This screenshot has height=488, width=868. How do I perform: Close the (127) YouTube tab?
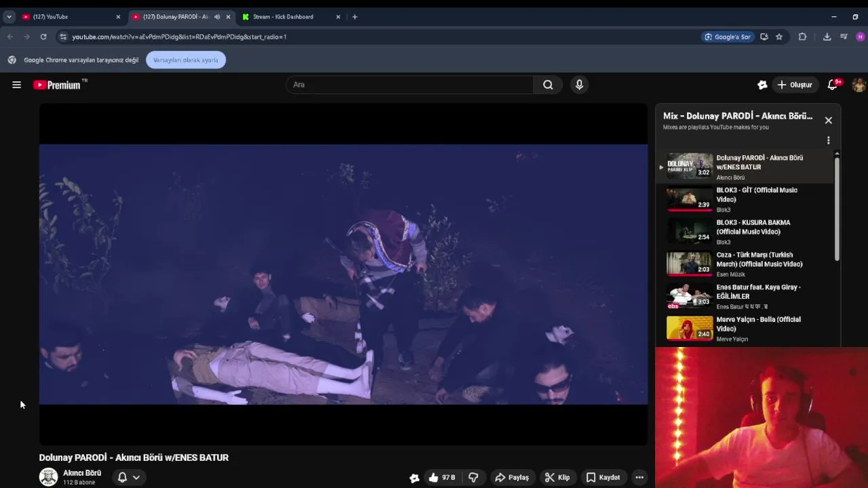(118, 17)
